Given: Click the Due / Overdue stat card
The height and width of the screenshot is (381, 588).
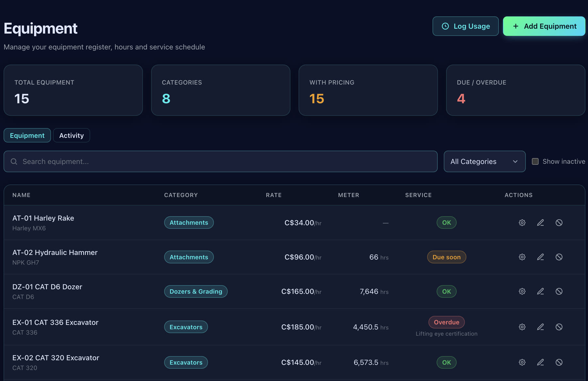Looking at the screenshot, I should [x=515, y=90].
